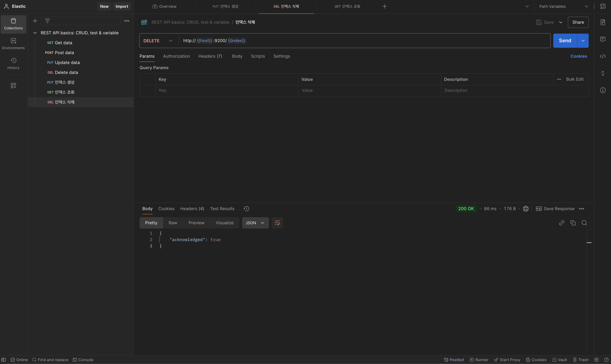Switch the response view to Raw
This screenshot has width=611, height=364.
pyautogui.click(x=173, y=223)
